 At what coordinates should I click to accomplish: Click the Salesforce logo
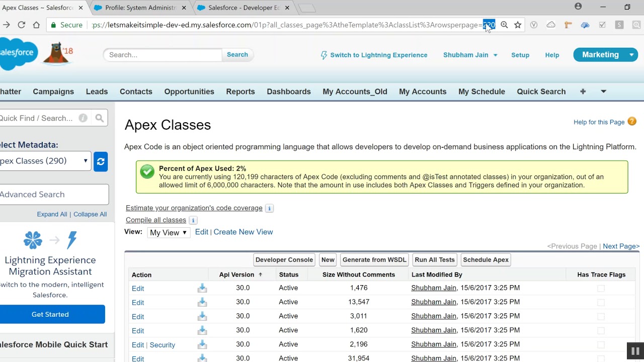[x=18, y=53]
